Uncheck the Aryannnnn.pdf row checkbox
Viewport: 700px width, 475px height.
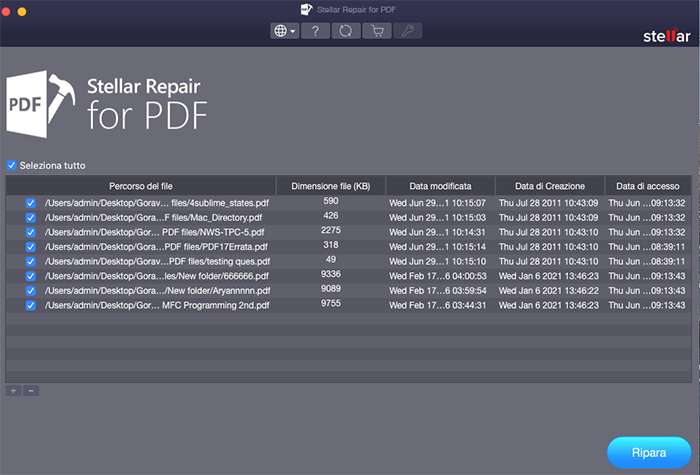point(30,291)
